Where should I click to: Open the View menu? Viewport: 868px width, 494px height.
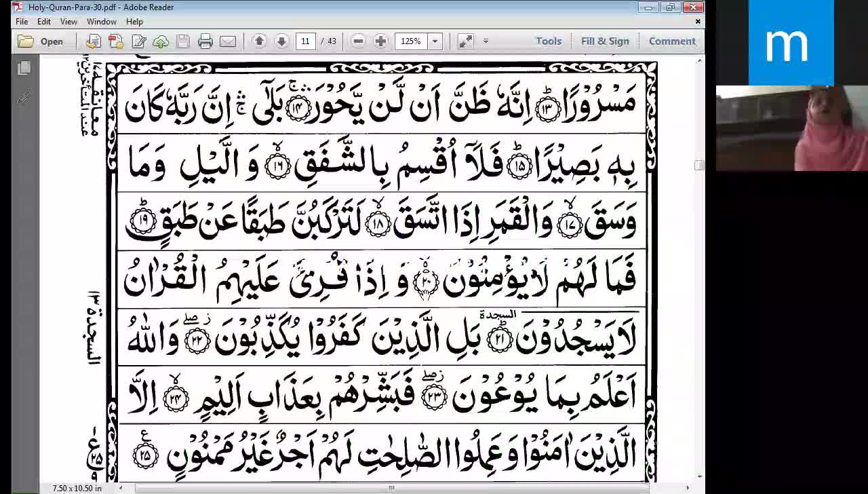coord(68,22)
